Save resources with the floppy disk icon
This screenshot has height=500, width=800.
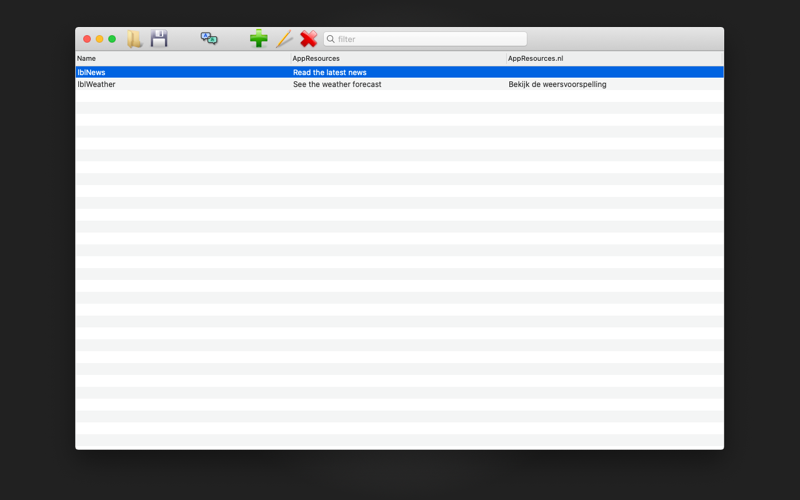tap(159, 39)
